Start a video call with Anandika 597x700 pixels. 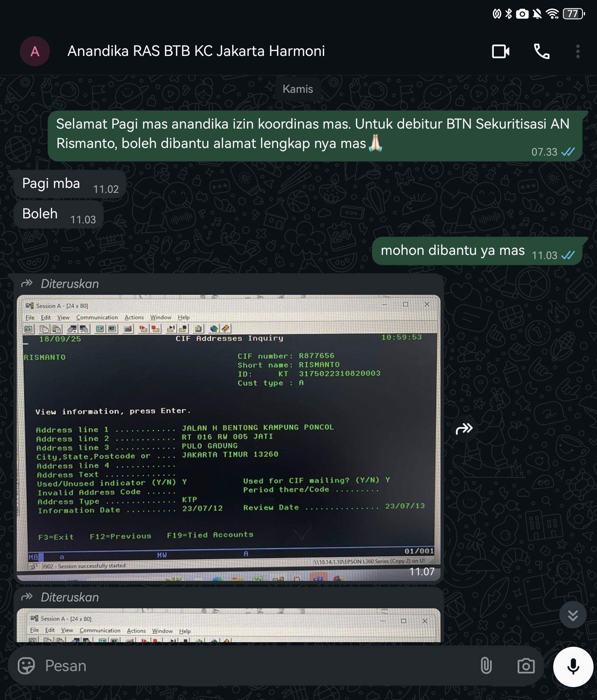click(500, 51)
